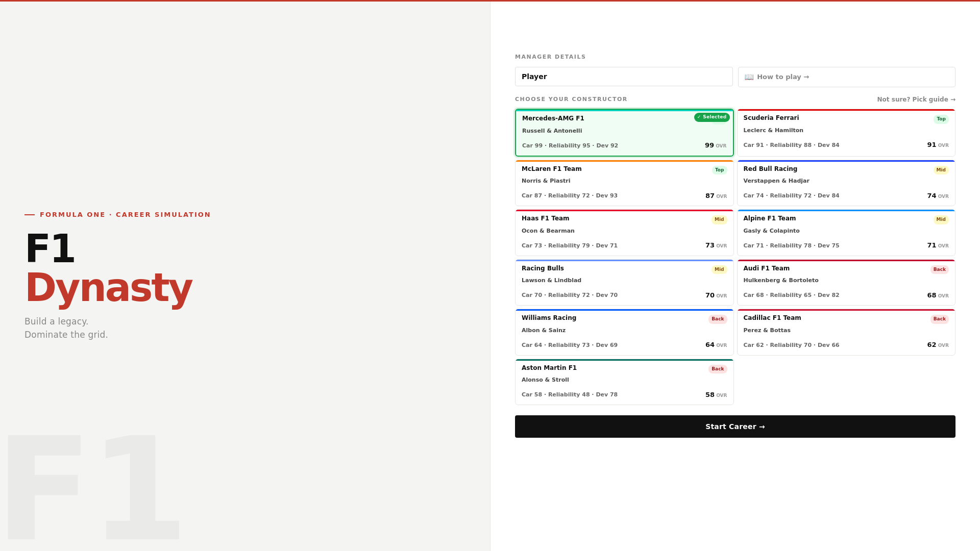Click 'Car 91 · Reliability 88 · Dev 84' stats
The height and width of the screenshot is (551, 980).
(x=791, y=145)
